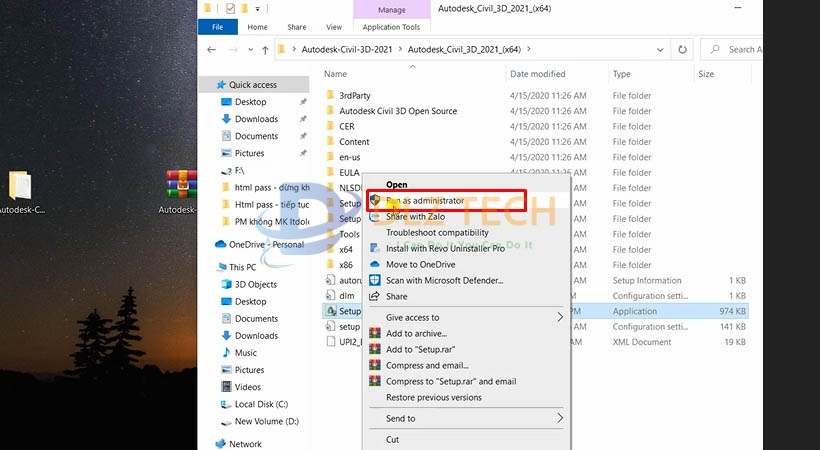Expand the address bar history chevron

click(660, 50)
